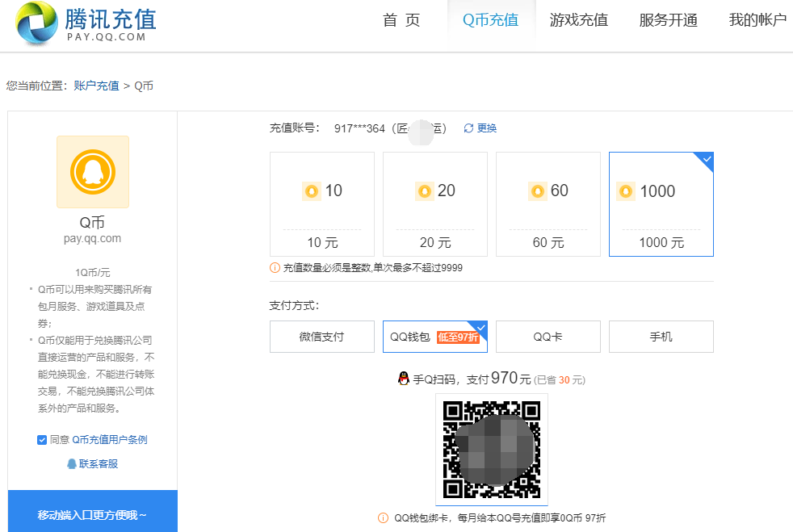Click the info icon before 充值数量必须是整数

(x=275, y=267)
